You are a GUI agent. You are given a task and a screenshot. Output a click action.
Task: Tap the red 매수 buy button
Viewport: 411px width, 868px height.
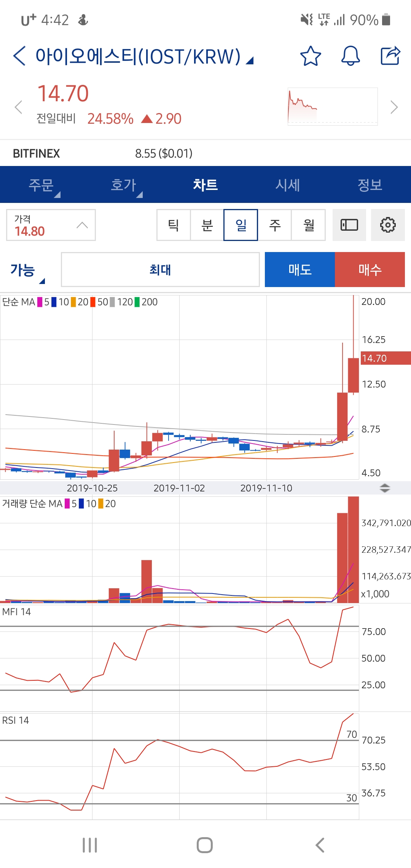tap(370, 270)
